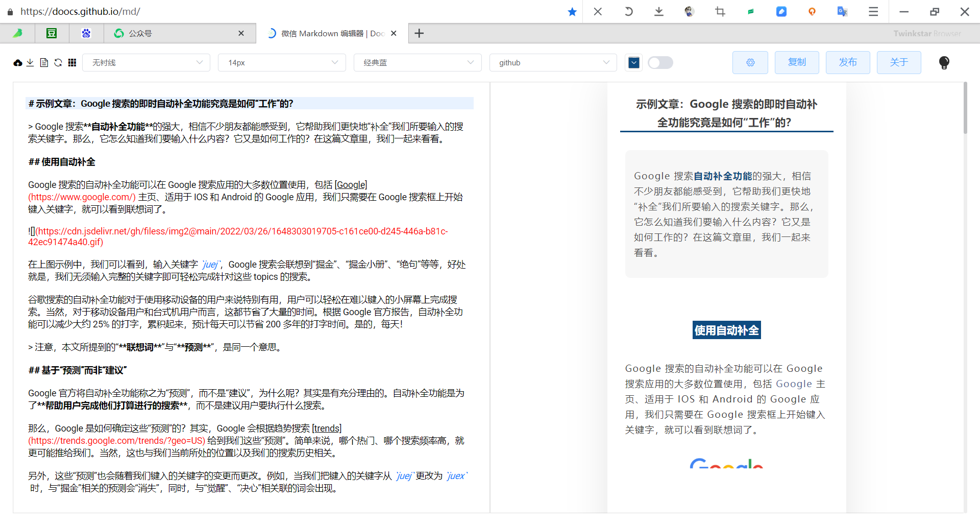
Task: Click the gear settings button in editor
Action: point(750,62)
